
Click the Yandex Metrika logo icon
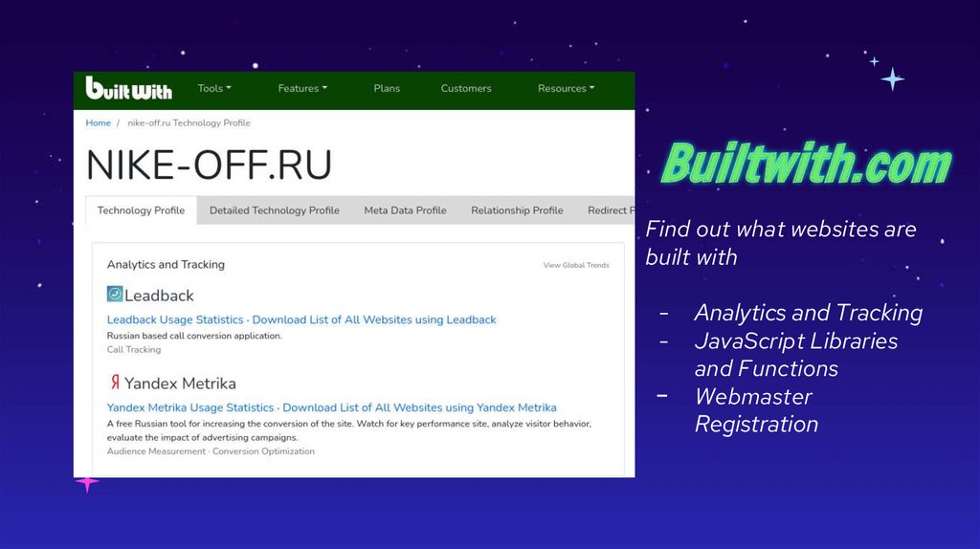pyautogui.click(x=115, y=382)
